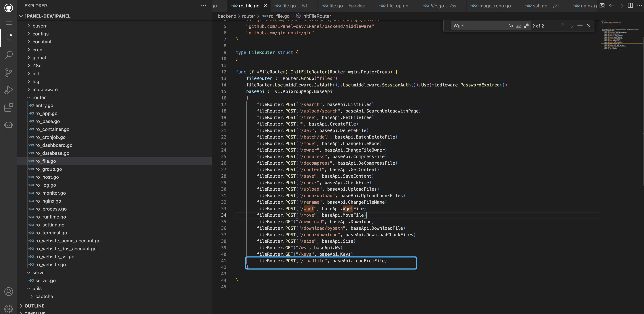Toggle Match Case in find widget
The image size is (644, 314).
pyautogui.click(x=510, y=26)
